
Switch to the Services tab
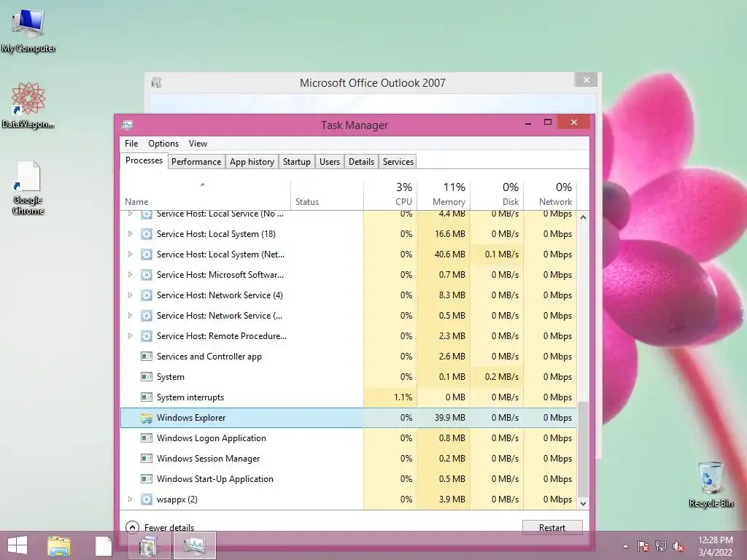pos(398,161)
